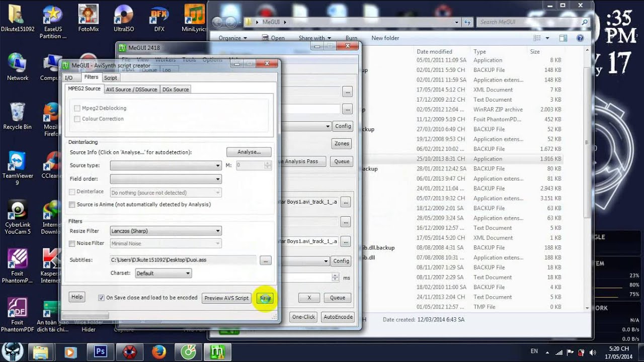Open the DFX desktop icon
The image size is (644, 362).
tap(159, 18)
